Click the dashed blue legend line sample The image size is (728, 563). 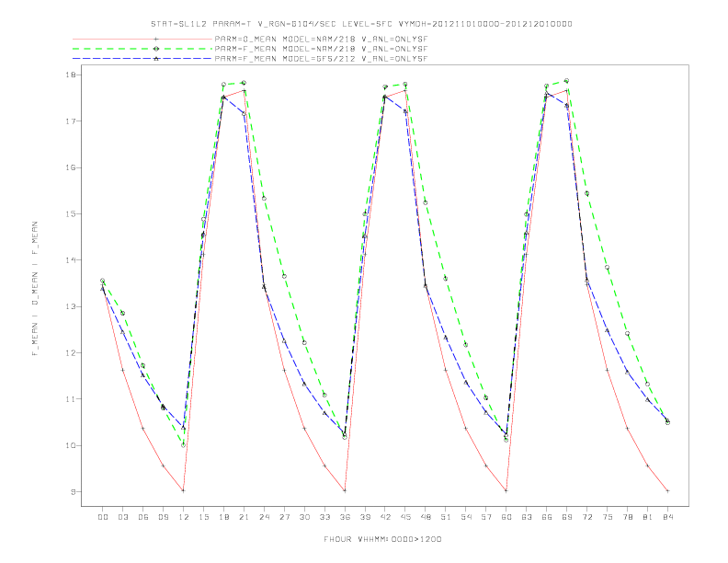[142, 59]
